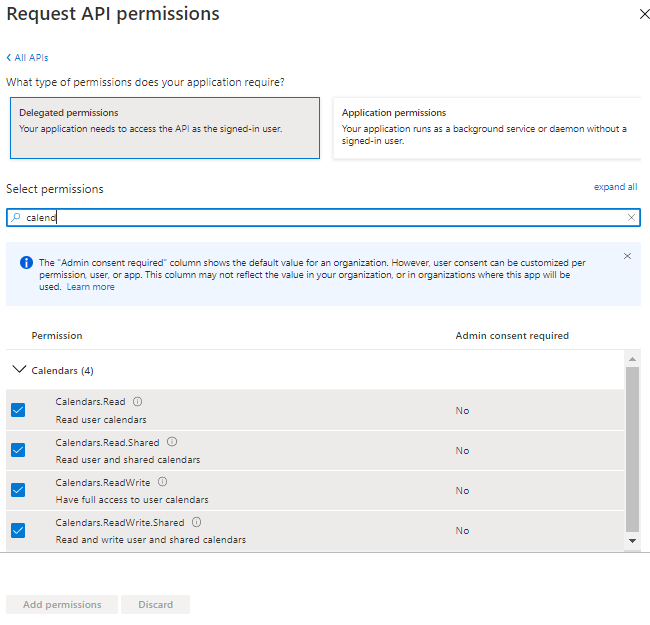
Task: Switch to Application permissions
Action: (x=486, y=128)
